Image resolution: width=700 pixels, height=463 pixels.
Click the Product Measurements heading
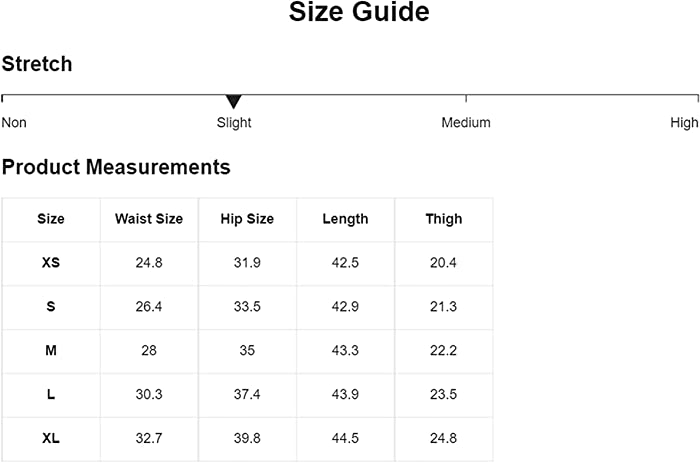point(116,167)
